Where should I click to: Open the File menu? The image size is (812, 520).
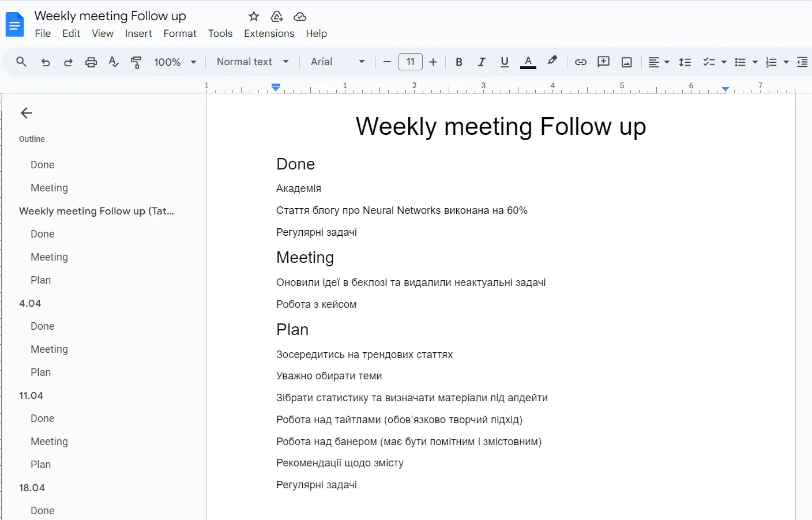(x=43, y=33)
